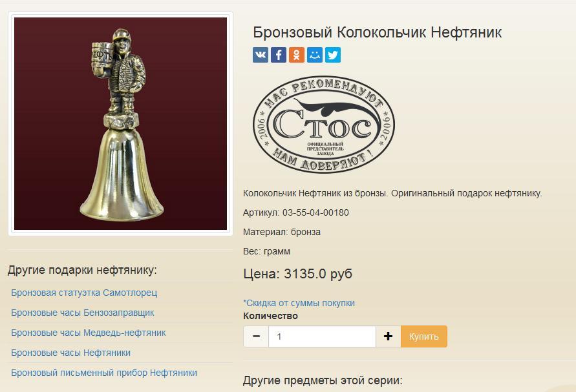
Task: Click the Цена 3135.0 руб text
Action: tap(298, 274)
